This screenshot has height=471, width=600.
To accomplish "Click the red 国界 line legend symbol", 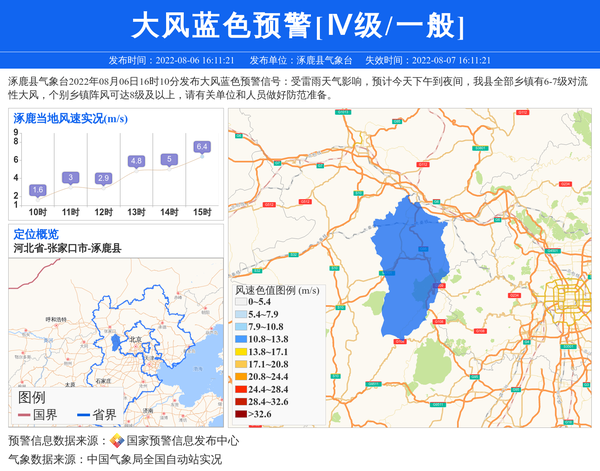I will (x=24, y=415).
